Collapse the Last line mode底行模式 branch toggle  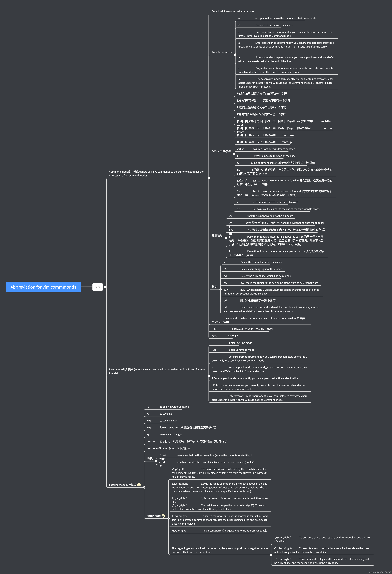pos(144,487)
